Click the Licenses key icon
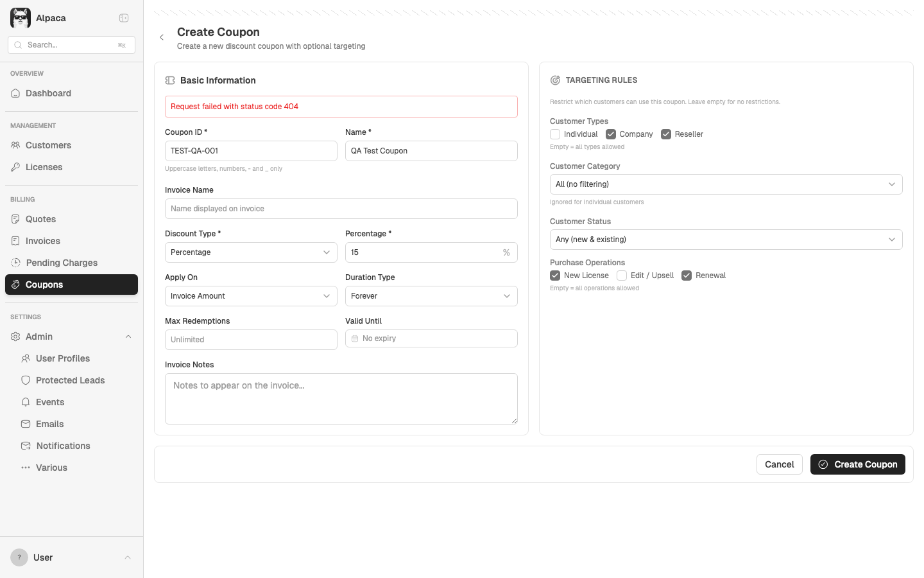The width and height of the screenshot is (924, 578). click(16, 167)
